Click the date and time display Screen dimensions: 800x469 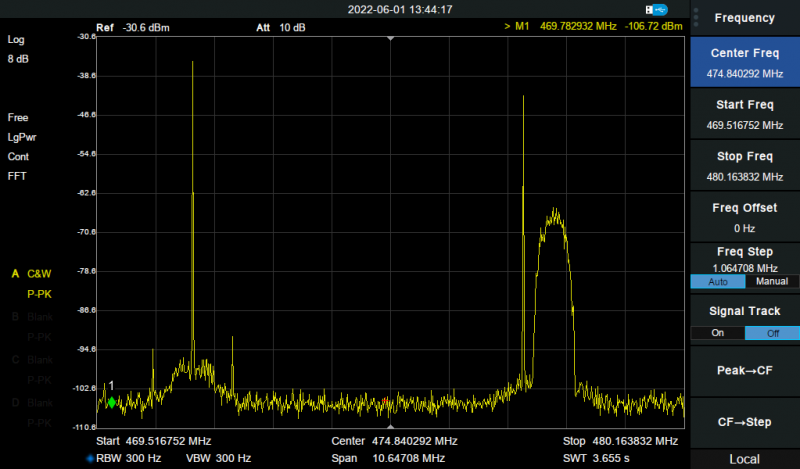[400, 10]
